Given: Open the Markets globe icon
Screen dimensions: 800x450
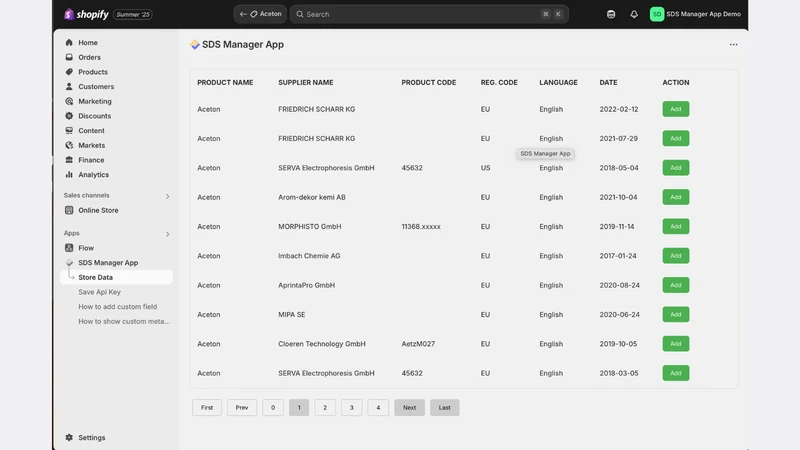Looking at the screenshot, I should (x=69, y=145).
